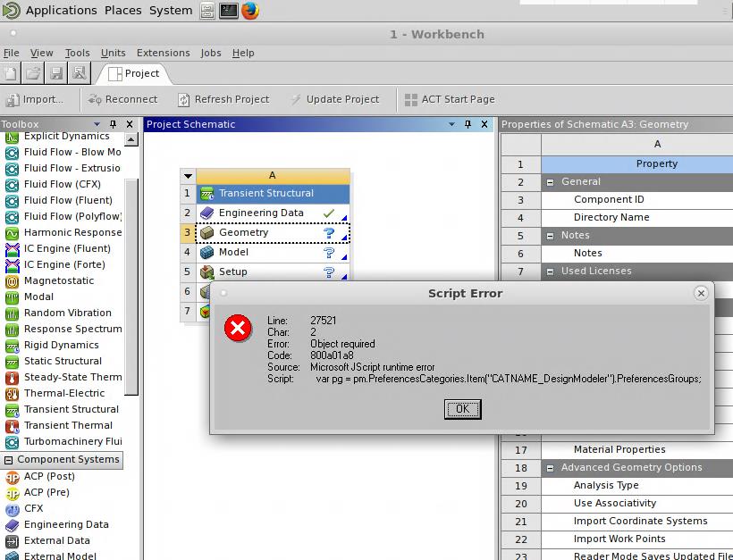Open the Applications system menu
This screenshot has width=733, height=560.
pyautogui.click(x=62, y=11)
